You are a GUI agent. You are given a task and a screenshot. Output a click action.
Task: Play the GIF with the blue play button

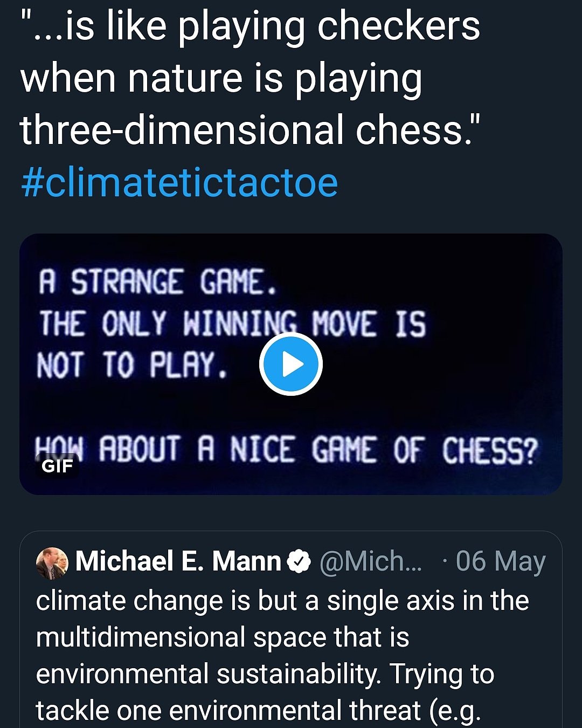pos(291,365)
